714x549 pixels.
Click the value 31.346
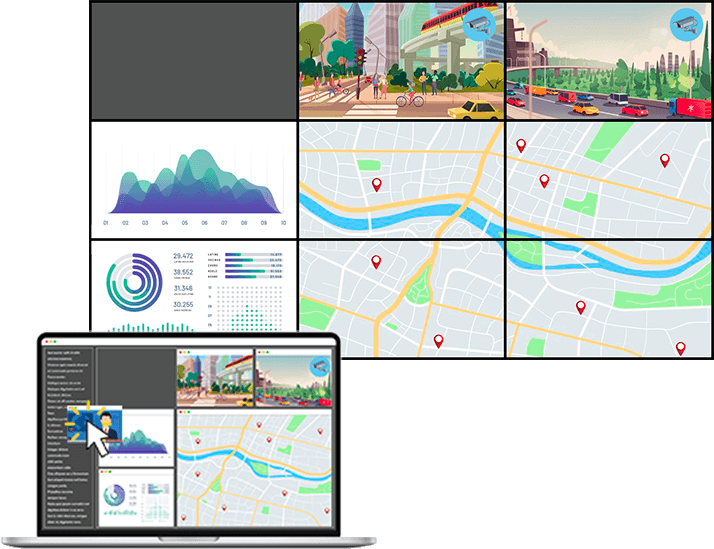coord(183,288)
